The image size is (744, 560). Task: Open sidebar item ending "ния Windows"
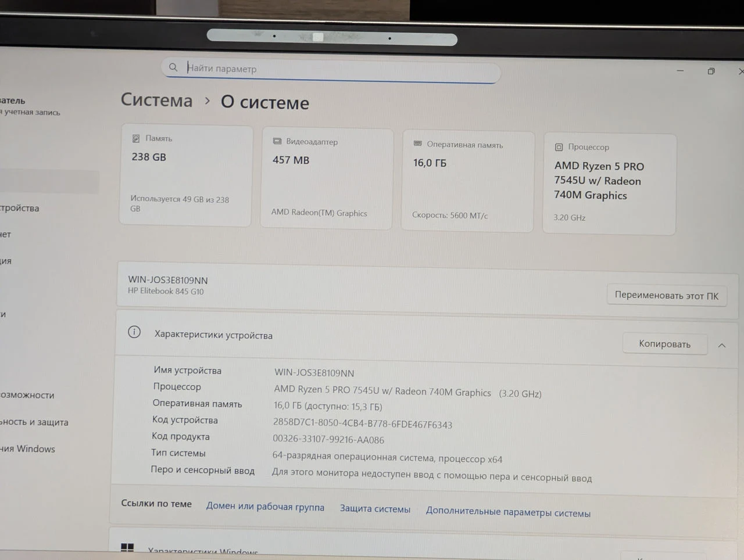(27, 448)
